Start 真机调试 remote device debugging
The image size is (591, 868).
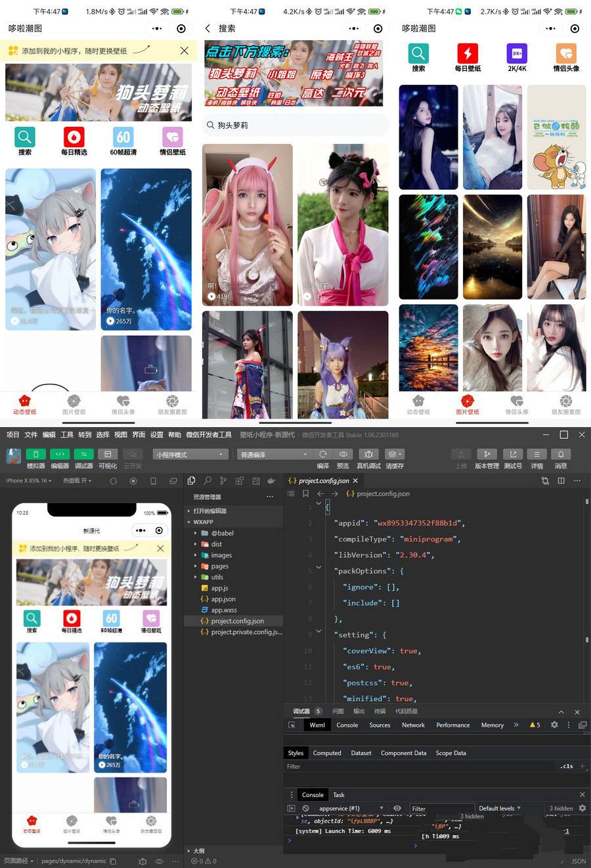[368, 454]
